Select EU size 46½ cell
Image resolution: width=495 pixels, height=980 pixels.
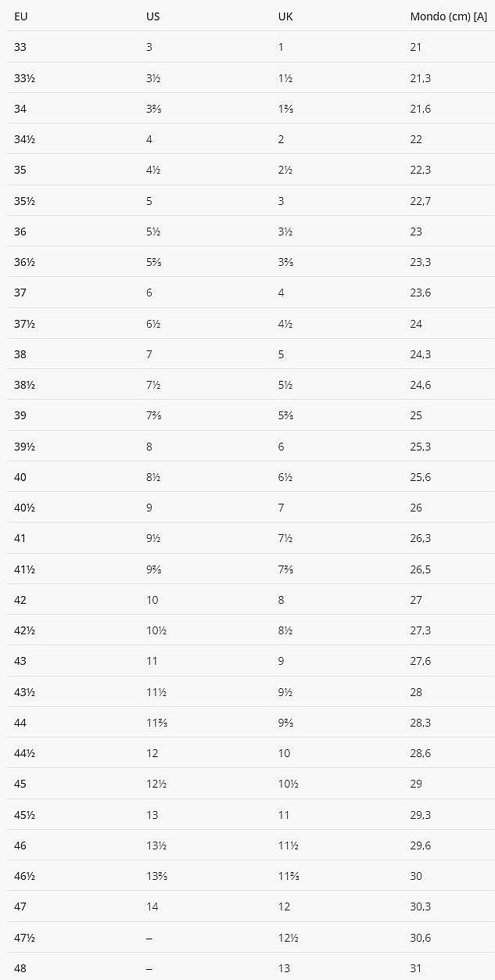[x=25, y=876]
